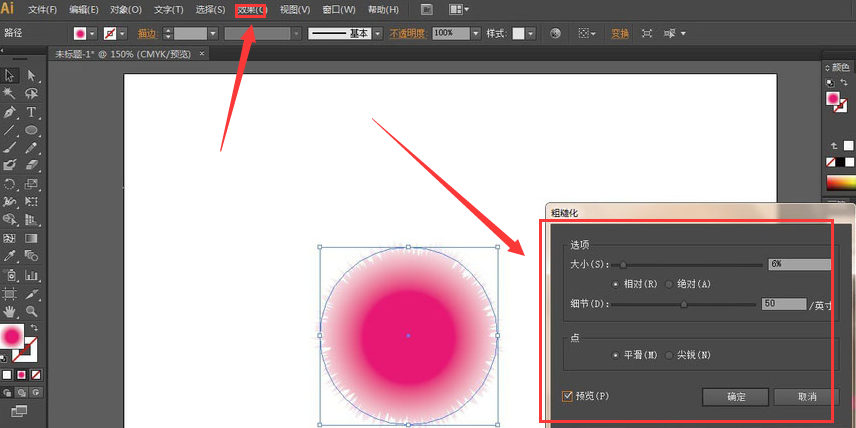Open the 选择(S) menu
The image size is (856, 428).
tap(210, 10)
